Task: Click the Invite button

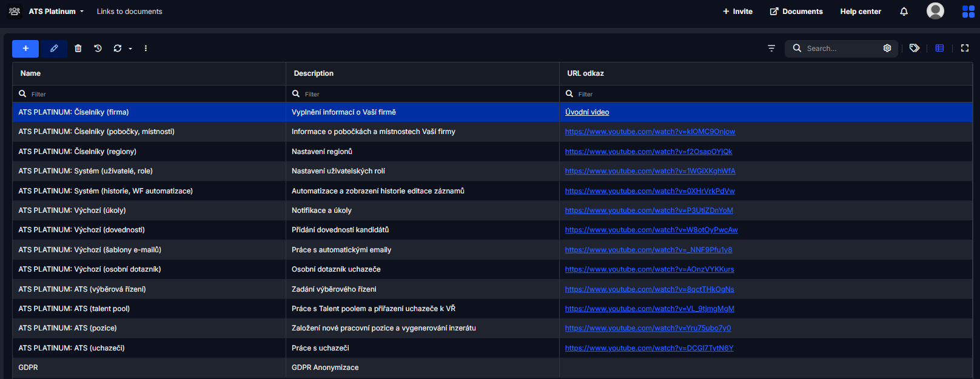Action: [x=737, y=12]
